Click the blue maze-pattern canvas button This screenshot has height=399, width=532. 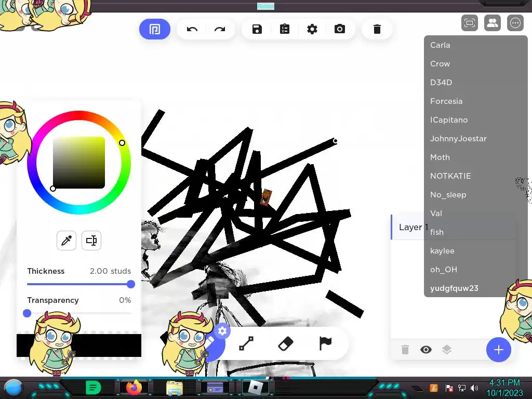155,29
